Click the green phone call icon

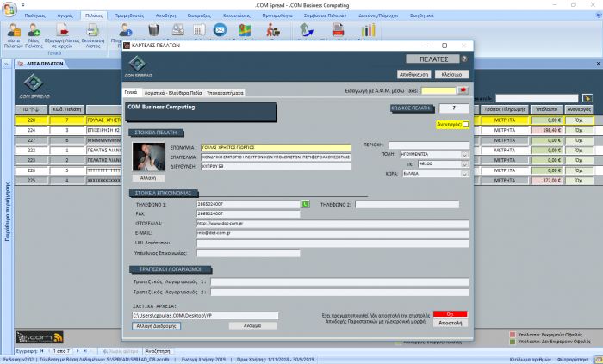click(305, 204)
